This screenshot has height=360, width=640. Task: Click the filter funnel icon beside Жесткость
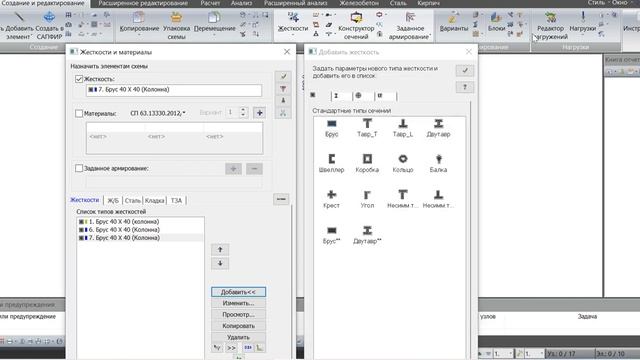(283, 89)
